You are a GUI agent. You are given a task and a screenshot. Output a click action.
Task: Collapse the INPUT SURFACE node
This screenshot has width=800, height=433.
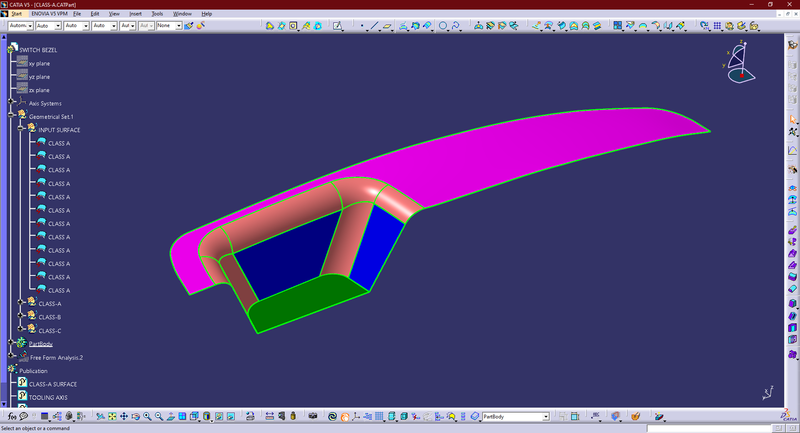click(x=20, y=130)
